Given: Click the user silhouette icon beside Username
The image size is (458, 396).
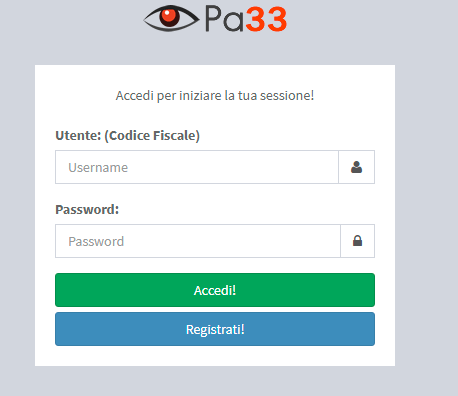Looking at the screenshot, I should click(356, 167).
